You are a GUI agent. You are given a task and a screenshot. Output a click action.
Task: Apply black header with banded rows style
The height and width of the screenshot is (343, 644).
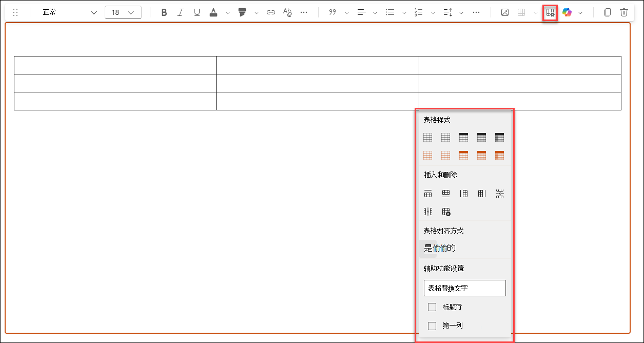[481, 137]
